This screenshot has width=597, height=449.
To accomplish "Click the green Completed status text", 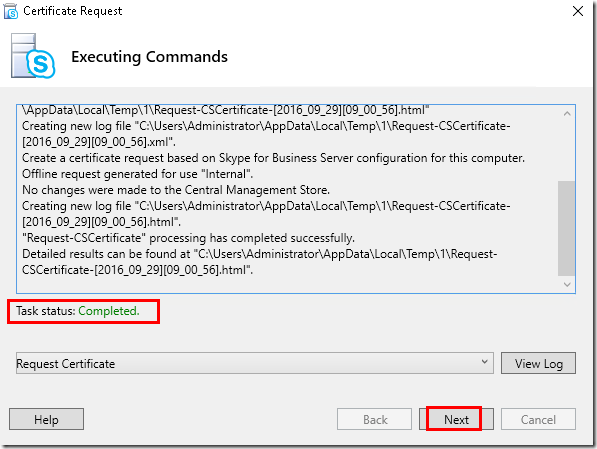I will (x=109, y=311).
